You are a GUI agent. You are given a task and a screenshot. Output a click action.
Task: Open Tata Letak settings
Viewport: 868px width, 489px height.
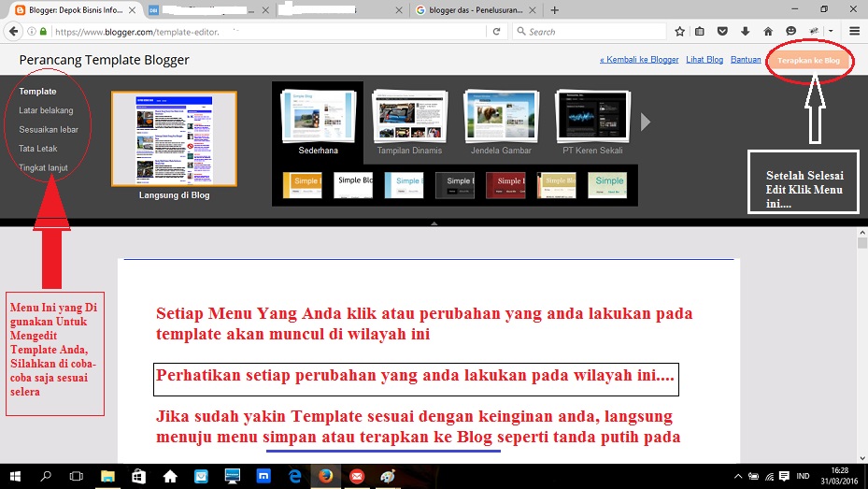[x=38, y=149]
